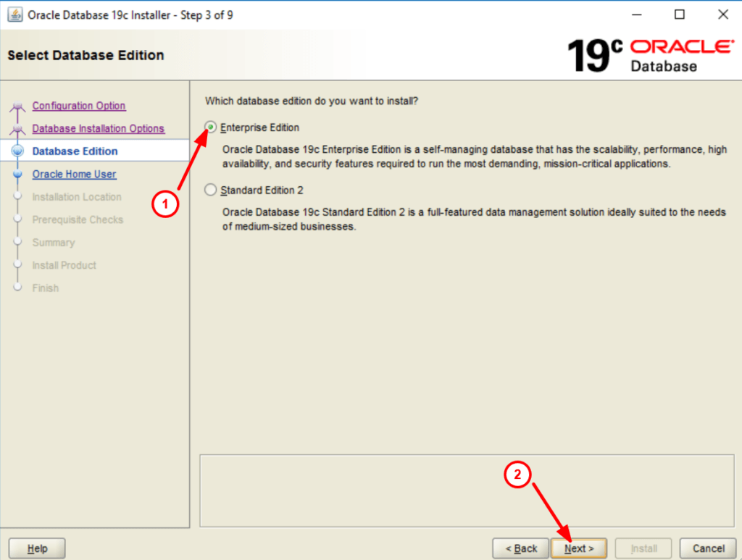Click the 'Prerequisite Checks' step label
The image size is (742, 560).
coord(78,220)
